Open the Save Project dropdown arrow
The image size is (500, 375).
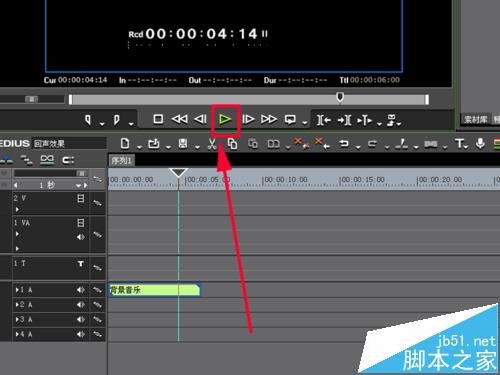coord(197,147)
